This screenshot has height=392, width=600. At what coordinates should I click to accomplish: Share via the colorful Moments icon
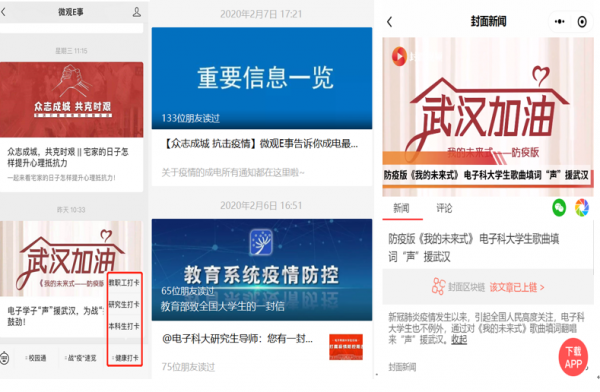(x=582, y=208)
